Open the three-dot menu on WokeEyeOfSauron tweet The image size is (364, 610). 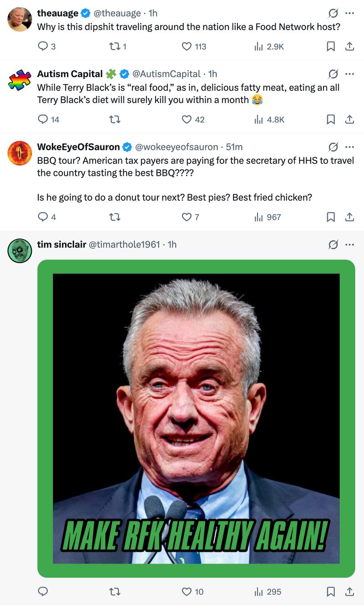coord(349,147)
